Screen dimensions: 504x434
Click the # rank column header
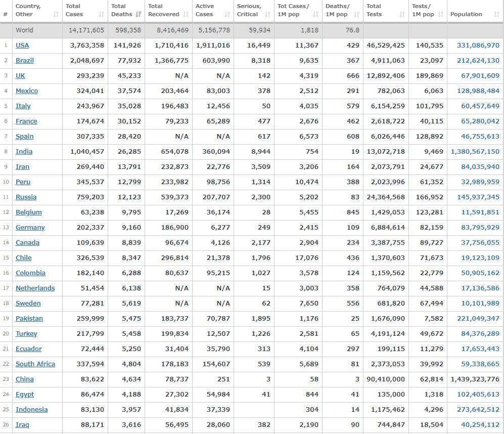coord(6,15)
